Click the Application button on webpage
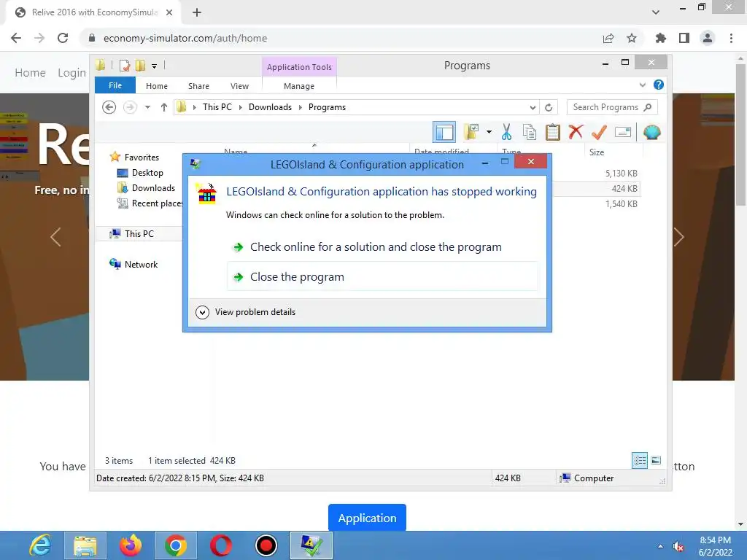This screenshot has height=560, width=747. (367, 518)
